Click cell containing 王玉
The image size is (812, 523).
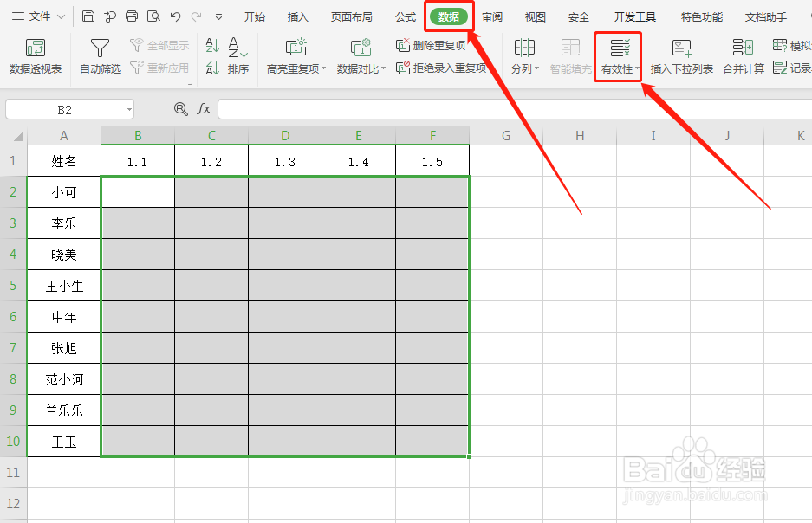pos(64,442)
